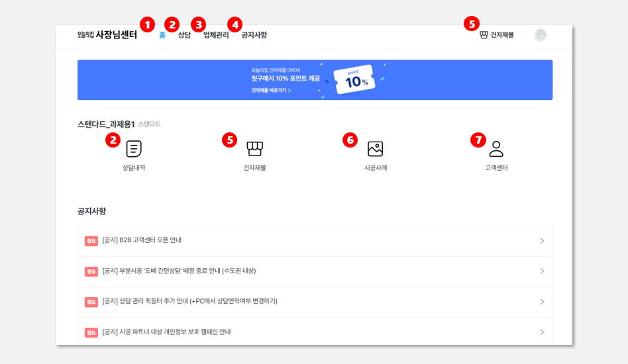This screenshot has width=628, height=364.
Task: Click the 공지사항 section heading
Action: [91, 211]
